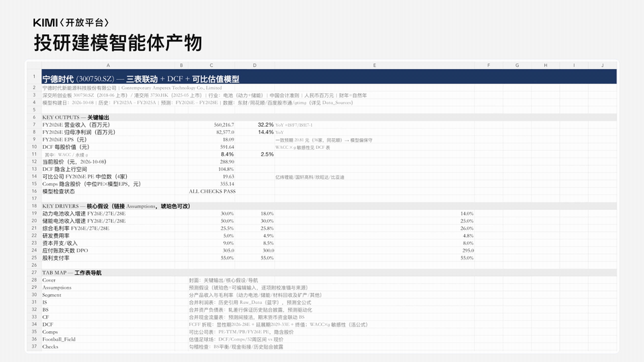Click DCF per-share value 591.64
The height and width of the screenshot is (362, 644).
click(x=227, y=147)
